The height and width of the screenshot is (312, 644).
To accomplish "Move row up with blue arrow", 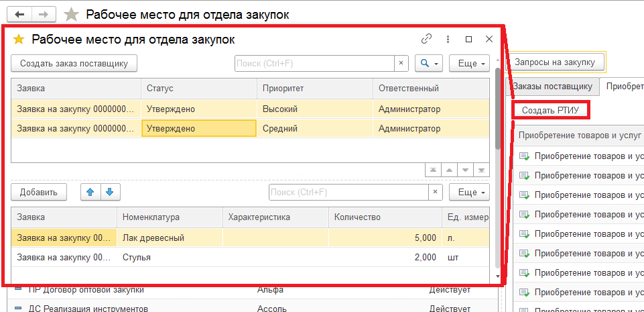I will click(x=90, y=193).
